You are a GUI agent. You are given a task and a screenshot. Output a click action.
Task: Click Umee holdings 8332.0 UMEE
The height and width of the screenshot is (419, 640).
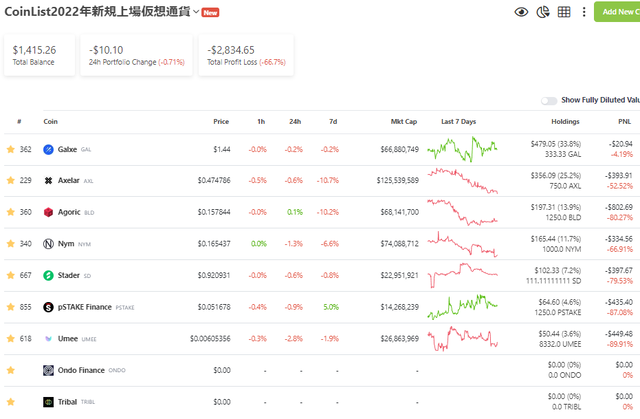click(560, 344)
